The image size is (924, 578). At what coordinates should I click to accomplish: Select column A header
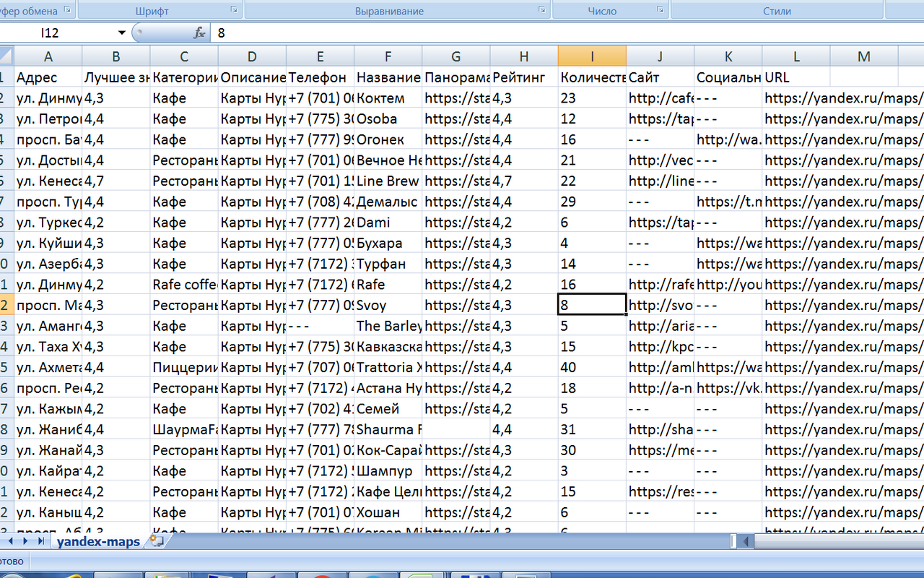click(48, 57)
